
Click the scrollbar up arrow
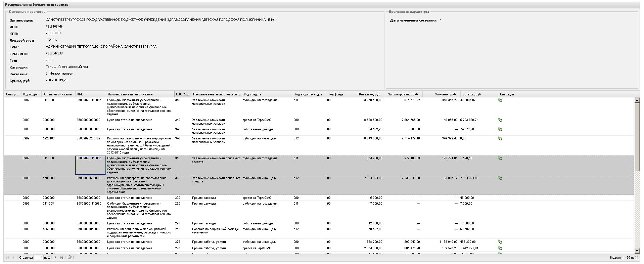tap(637, 100)
